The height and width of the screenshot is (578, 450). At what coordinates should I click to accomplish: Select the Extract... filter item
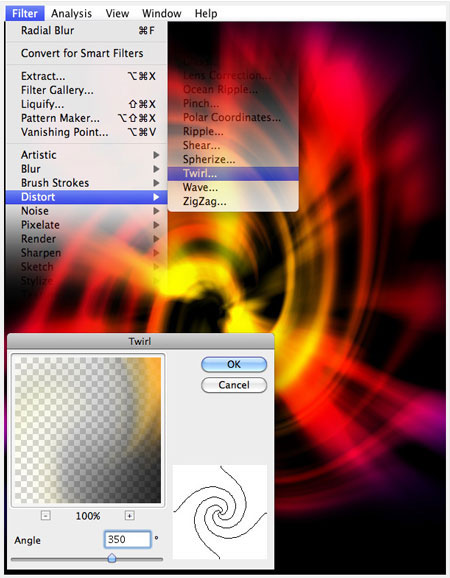[87, 76]
